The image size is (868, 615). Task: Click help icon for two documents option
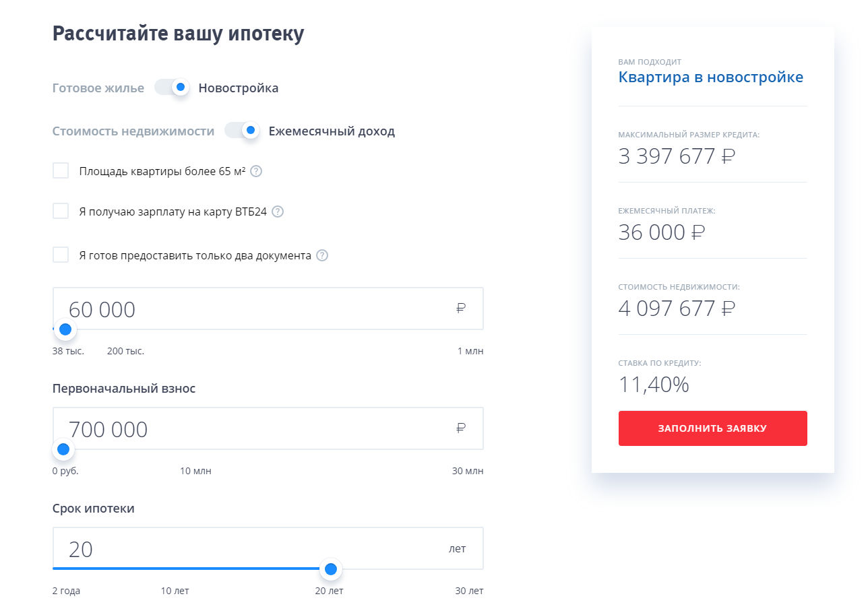[x=322, y=255]
